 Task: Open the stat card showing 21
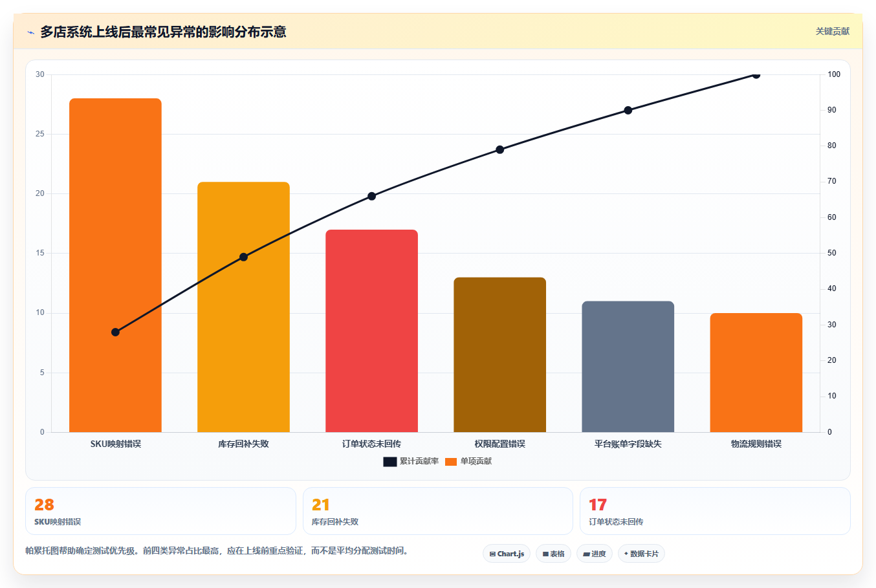(x=437, y=511)
